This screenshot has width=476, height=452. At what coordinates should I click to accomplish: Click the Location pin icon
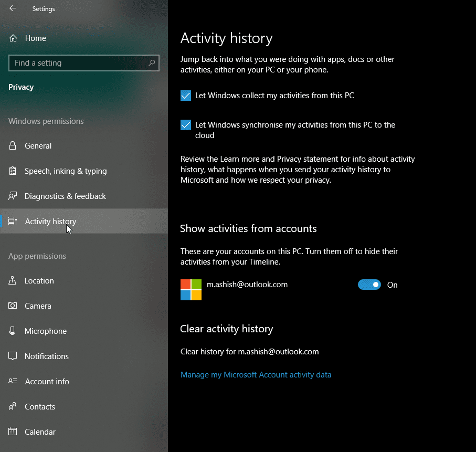[13, 280]
